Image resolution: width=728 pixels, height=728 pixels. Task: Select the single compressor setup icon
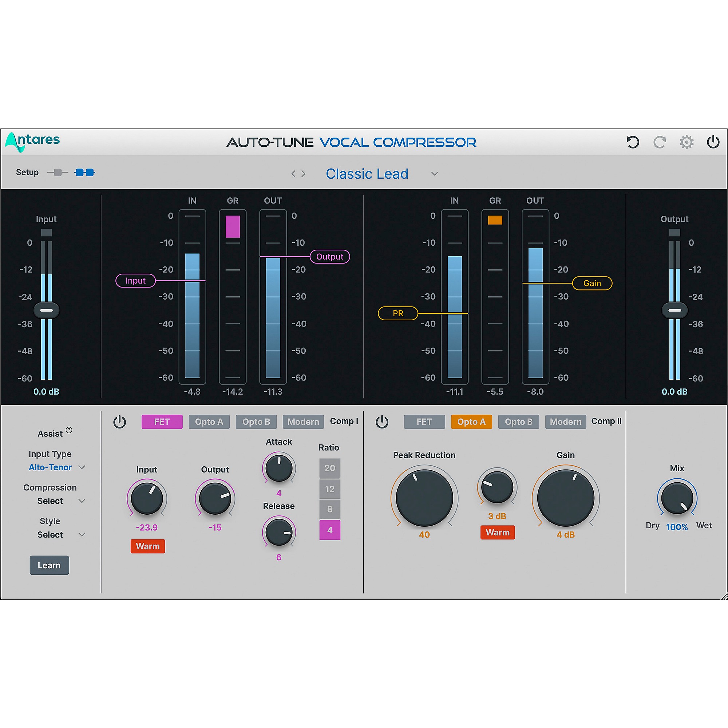(x=58, y=173)
